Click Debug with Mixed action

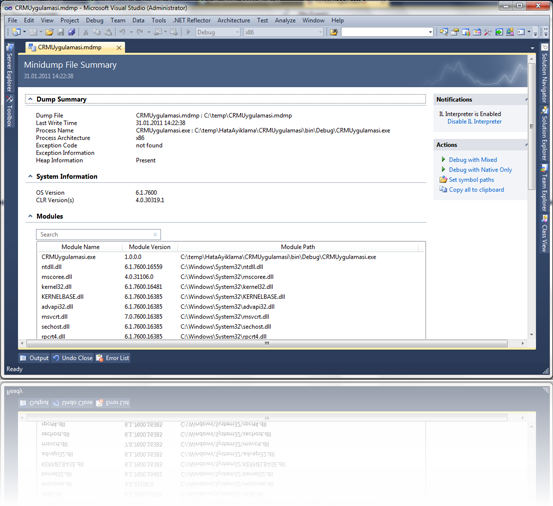(x=473, y=160)
